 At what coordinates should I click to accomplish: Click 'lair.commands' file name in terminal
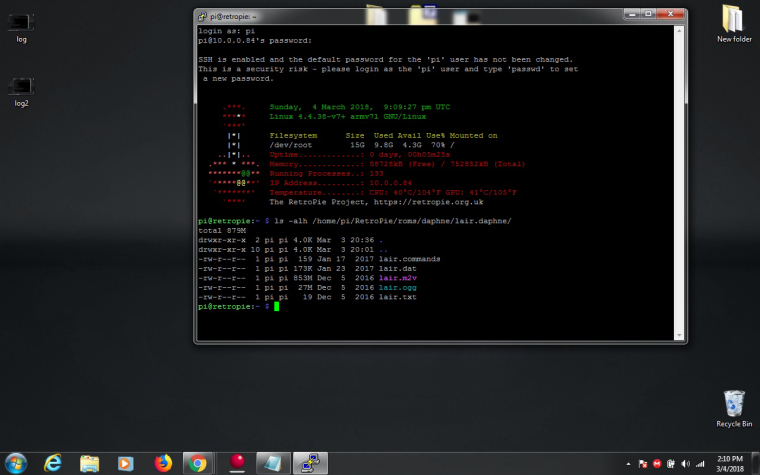click(x=410, y=259)
